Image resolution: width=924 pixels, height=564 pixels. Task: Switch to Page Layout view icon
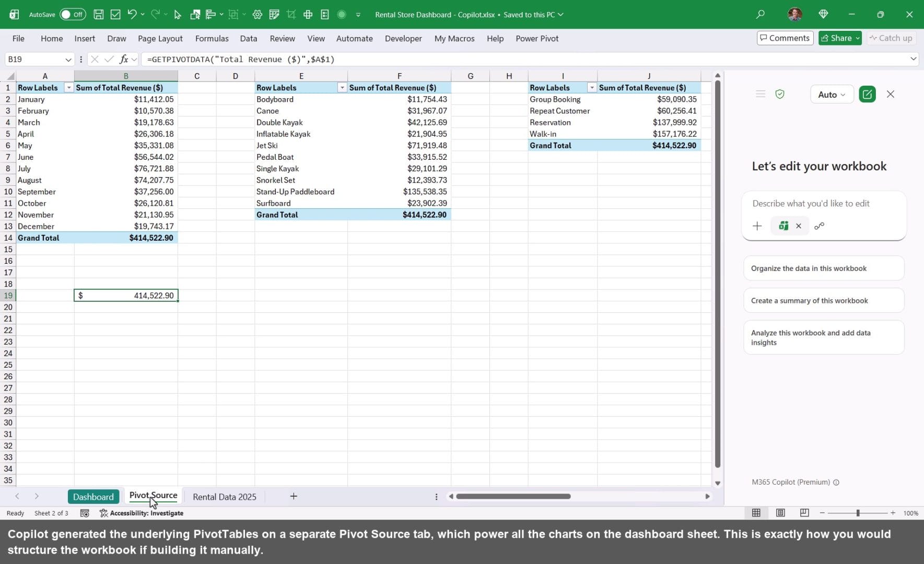780,513
